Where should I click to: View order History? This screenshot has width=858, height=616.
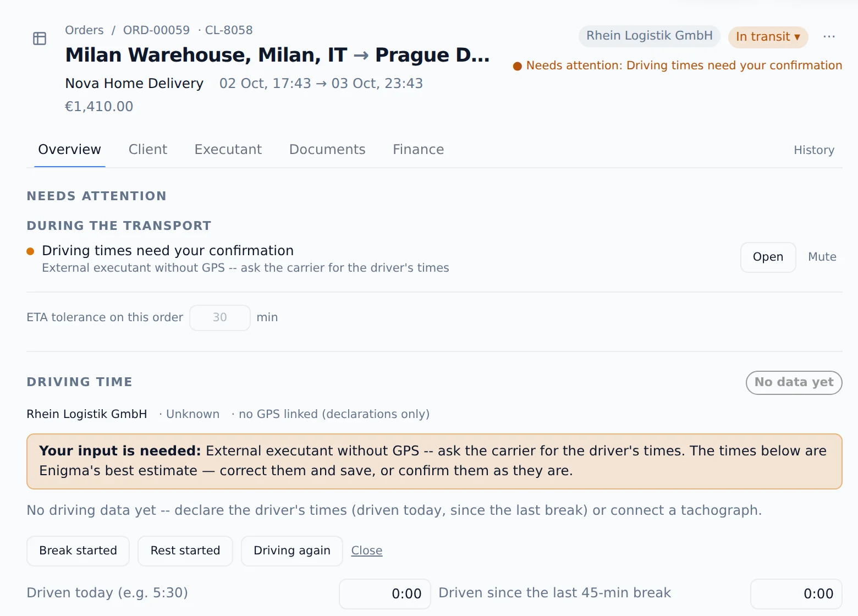(814, 150)
